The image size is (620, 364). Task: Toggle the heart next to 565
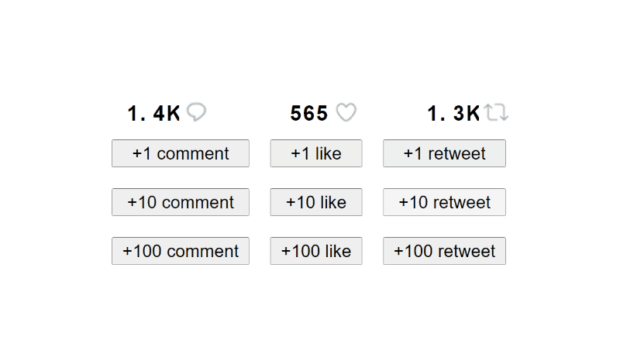[346, 113]
